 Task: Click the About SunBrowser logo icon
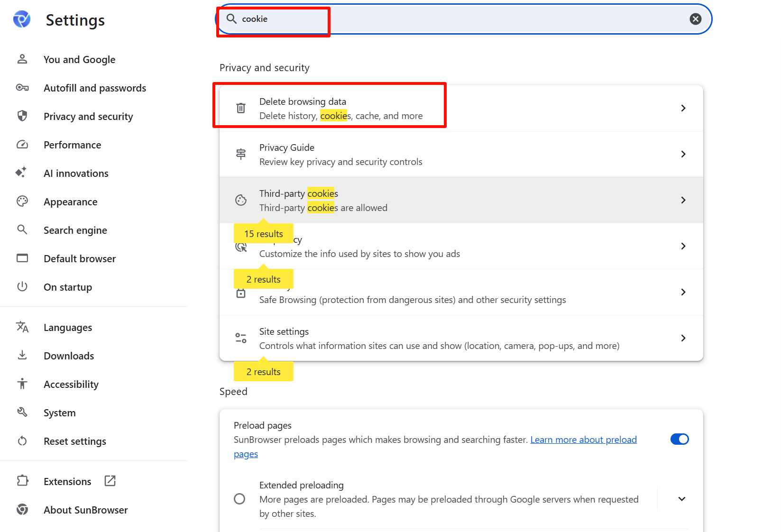(22, 510)
